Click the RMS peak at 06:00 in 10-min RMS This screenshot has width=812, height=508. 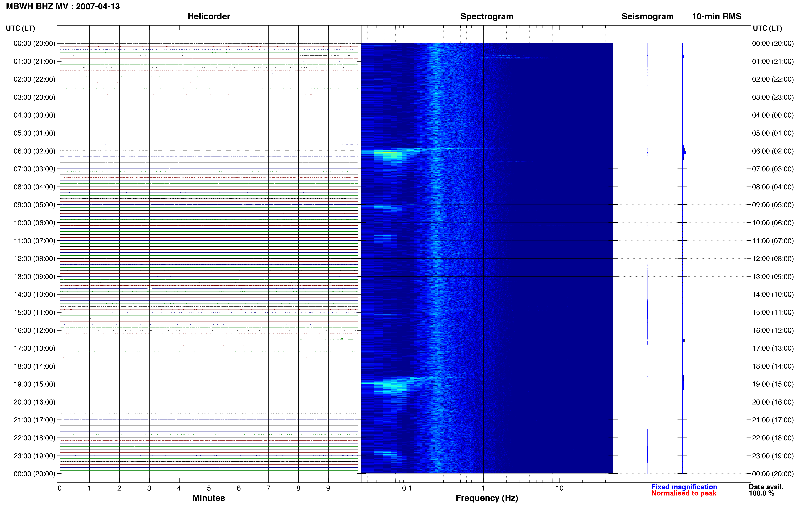pos(684,152)
